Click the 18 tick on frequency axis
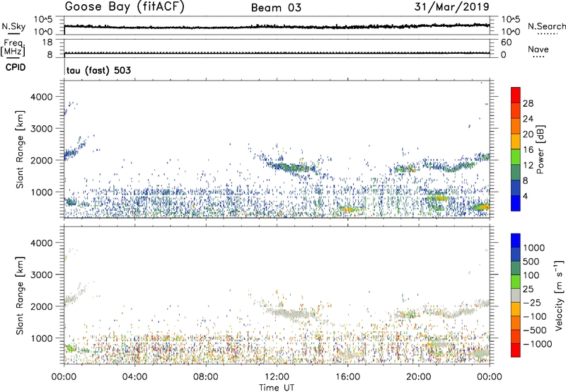 pos(47,42)
